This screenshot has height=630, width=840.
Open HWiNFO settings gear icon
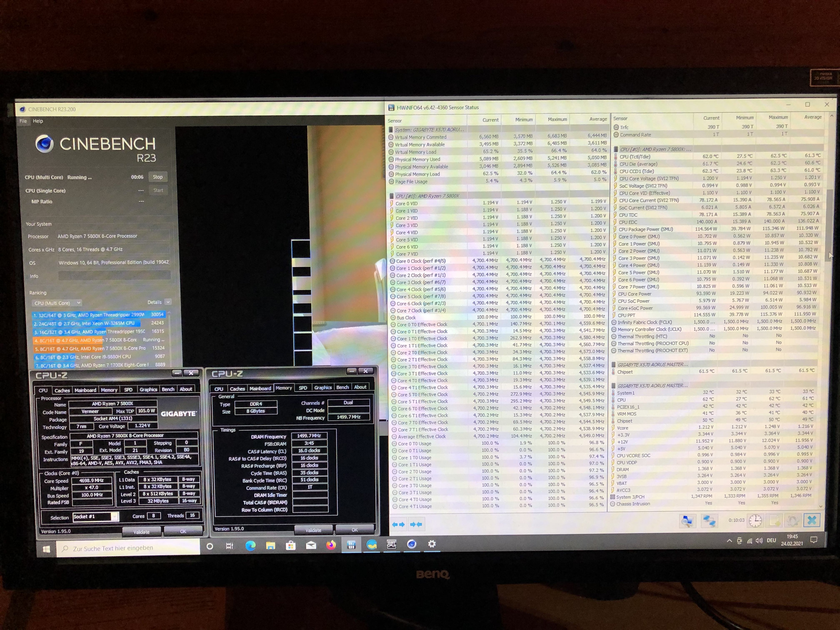[x=793, y=521]
